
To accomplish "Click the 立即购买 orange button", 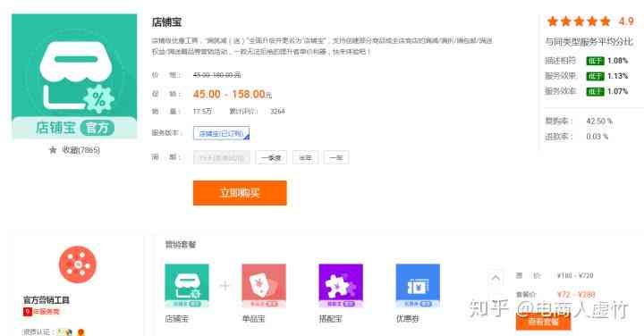I will click(x=240, y=193).
